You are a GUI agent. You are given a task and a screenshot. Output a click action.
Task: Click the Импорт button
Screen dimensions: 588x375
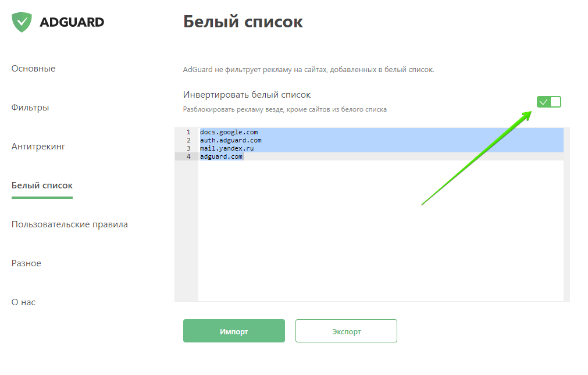[x=234, y=331]
